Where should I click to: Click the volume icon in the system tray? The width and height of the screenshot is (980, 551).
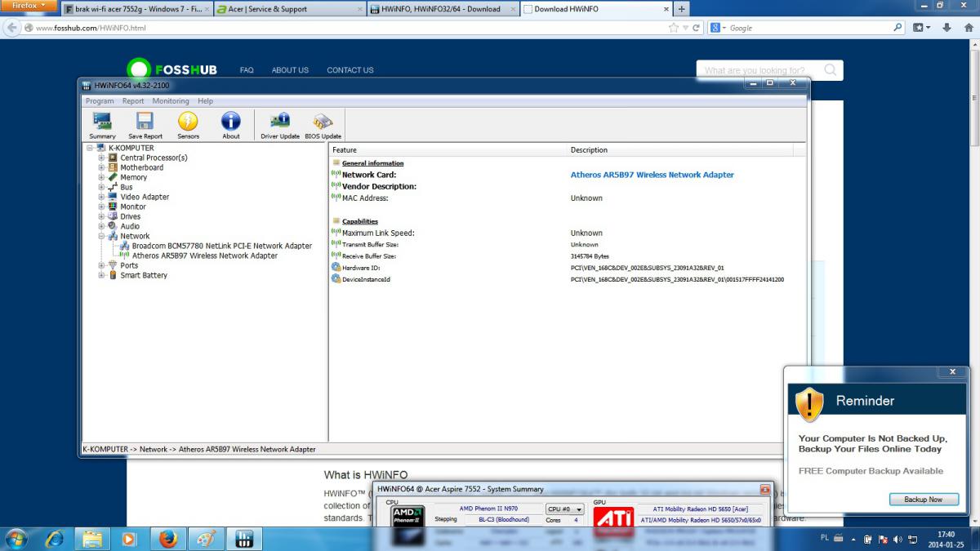(898, 540)
